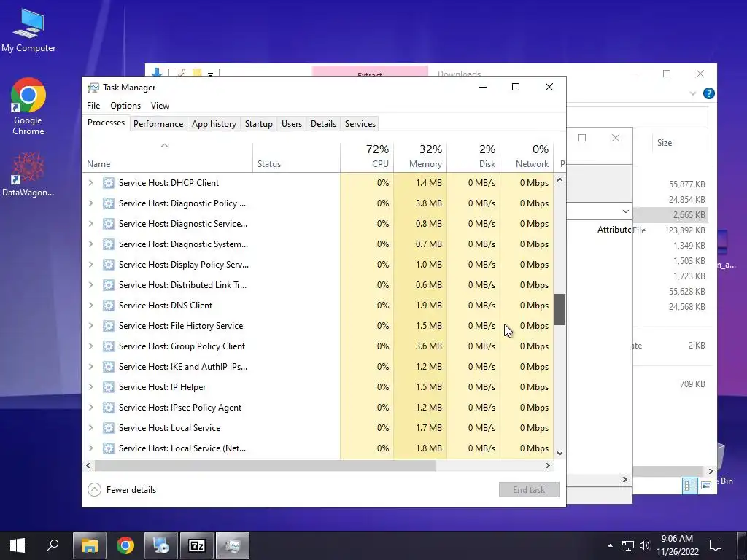Viewport: 747px width, 560px height.
Task: Click the Status column header
Action: point(296,157)
